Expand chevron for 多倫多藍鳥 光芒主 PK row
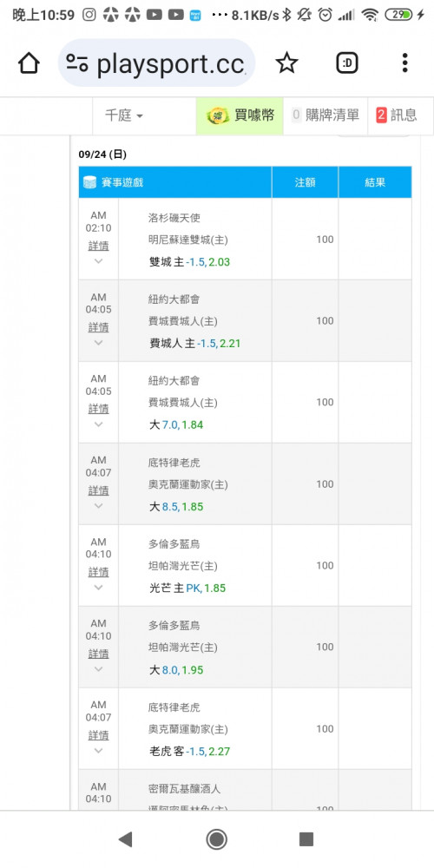The image size is (434, 868). click(x=99, y=588)
